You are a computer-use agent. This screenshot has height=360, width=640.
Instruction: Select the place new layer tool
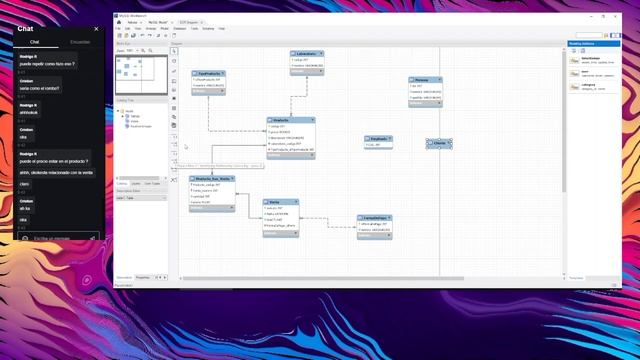click(174, 81)
